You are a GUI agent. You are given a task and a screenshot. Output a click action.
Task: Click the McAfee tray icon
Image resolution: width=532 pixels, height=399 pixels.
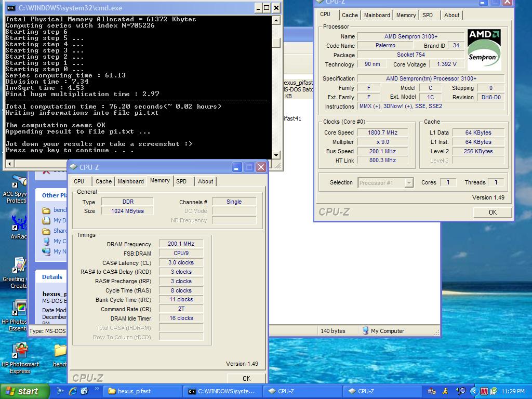click(x=484, y=391)
